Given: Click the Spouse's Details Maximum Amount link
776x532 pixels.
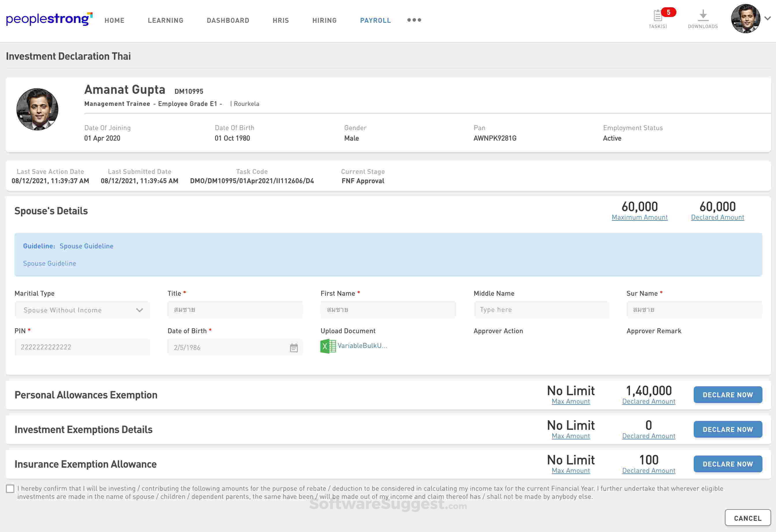Looking at the screenshot, I should coord(640,217).
